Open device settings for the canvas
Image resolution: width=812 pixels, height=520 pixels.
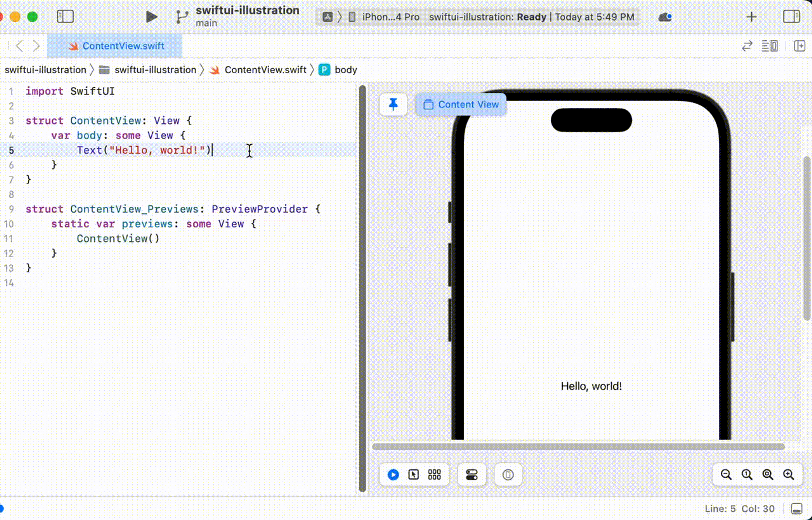pyautogui.click(x=471, y=474)
